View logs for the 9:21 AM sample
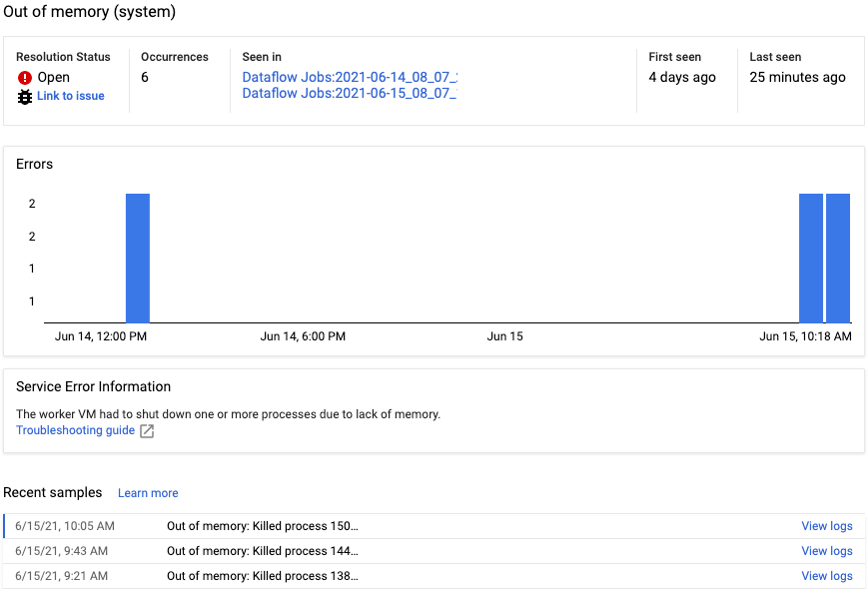This screenshot has width=868, height=589. 826,576
